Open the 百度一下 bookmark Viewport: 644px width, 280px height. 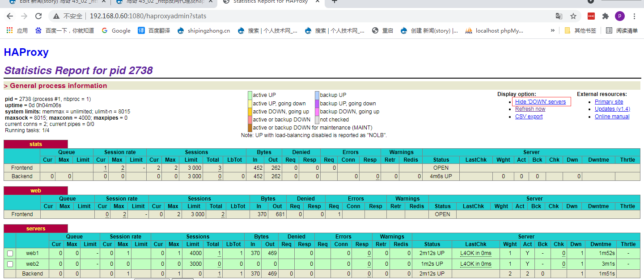click(65, 31)
